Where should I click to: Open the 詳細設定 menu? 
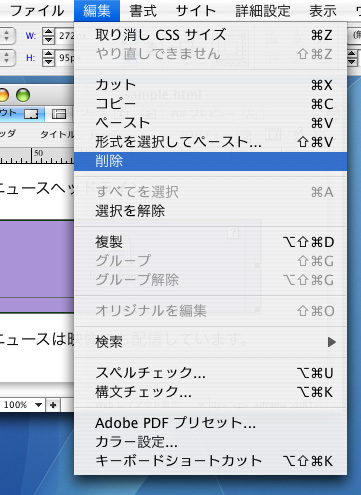click(263, 11)
